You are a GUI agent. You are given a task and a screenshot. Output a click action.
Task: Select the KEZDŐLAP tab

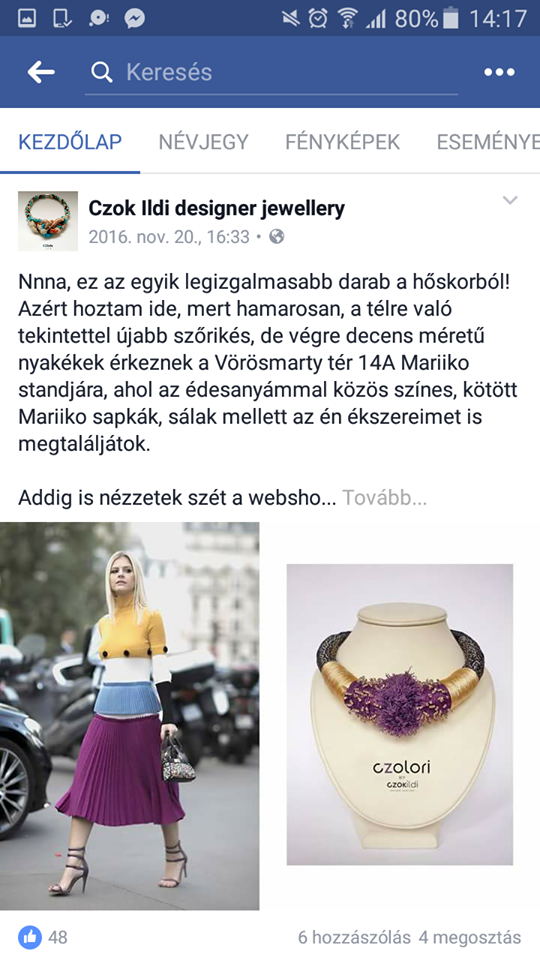(x=70, y=142)
